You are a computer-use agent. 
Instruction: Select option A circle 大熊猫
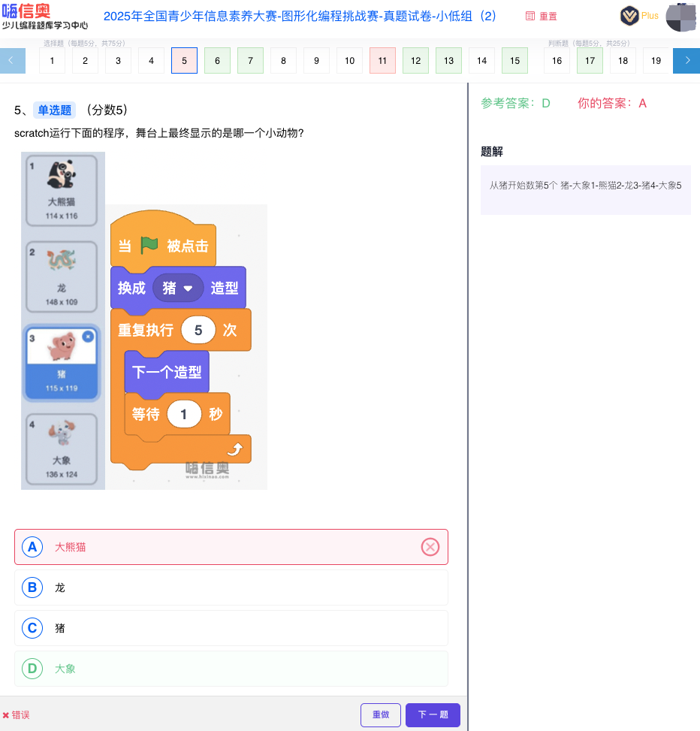[x=32, y=547]
